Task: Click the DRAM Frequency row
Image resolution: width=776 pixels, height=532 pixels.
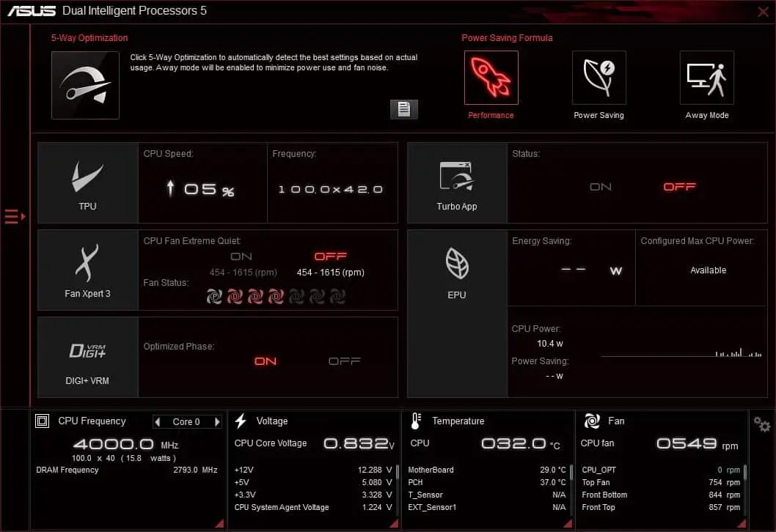Action: click(127, 470)
